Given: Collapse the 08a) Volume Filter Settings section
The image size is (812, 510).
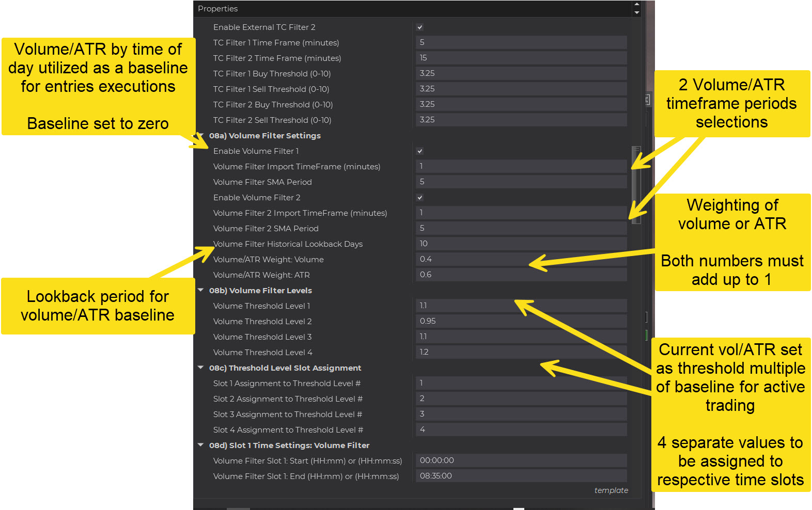Looking at the screenshot, I should click(x=201, y=135).
